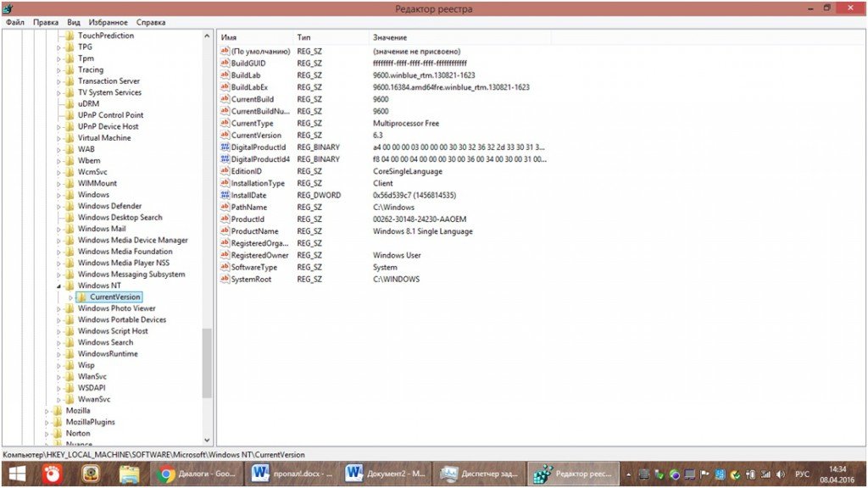The image size is (868, 488).
Task: Expand the Windows Mail tree node
Action: coord(58,229)
